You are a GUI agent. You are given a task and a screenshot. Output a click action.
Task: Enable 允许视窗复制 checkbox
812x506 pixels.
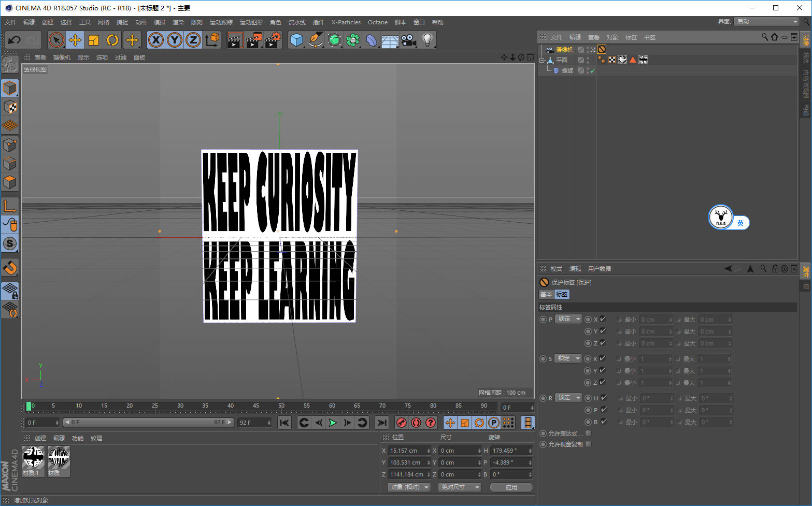click(x=588, y=444)
